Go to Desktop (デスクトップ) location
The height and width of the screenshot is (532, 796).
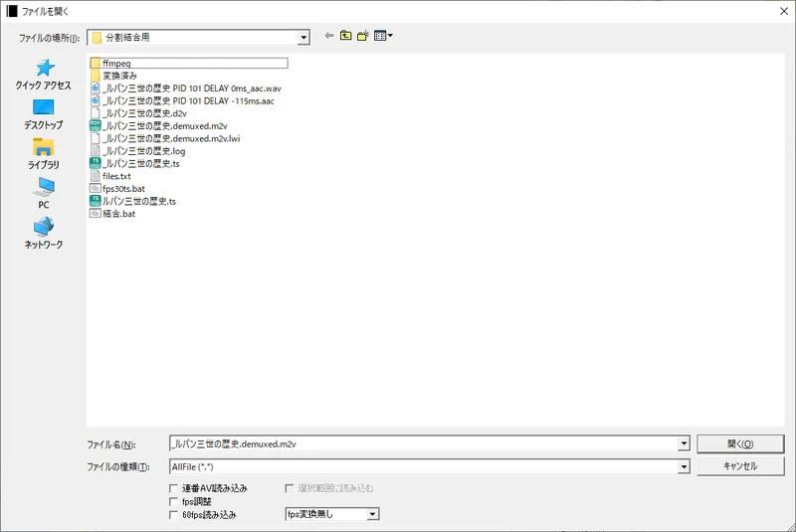click(x=43, y=113)
